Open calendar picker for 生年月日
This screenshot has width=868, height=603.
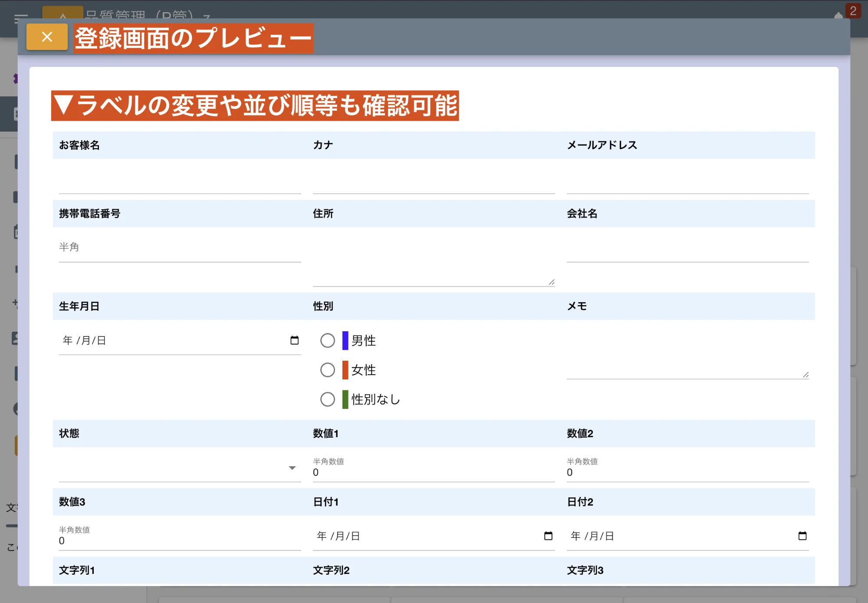[294, 340]
